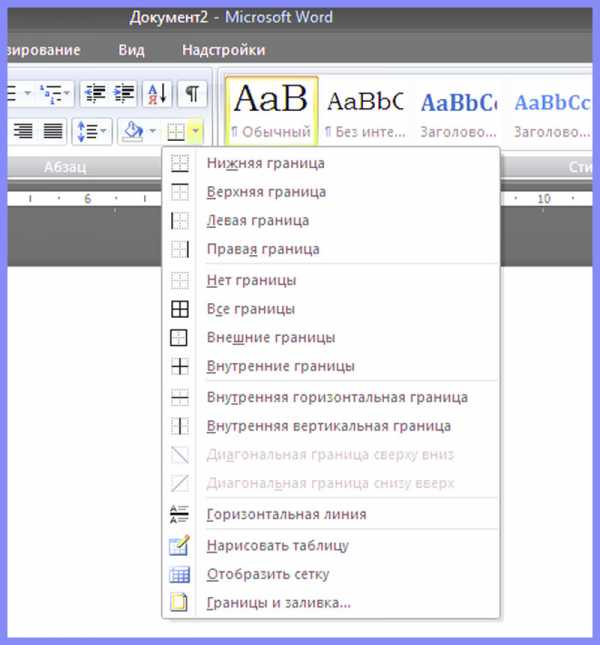
Task: Click the Justify alignment icon
Action: pos(52,131)
